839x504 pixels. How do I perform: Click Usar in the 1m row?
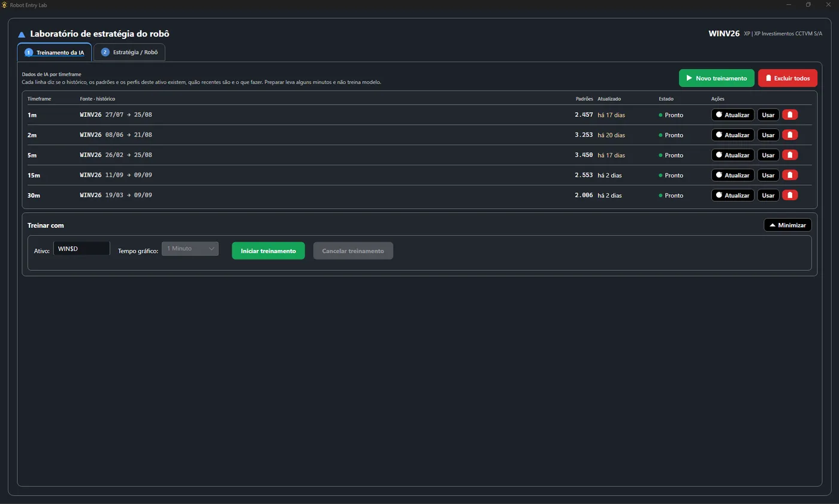pos(768,114)
